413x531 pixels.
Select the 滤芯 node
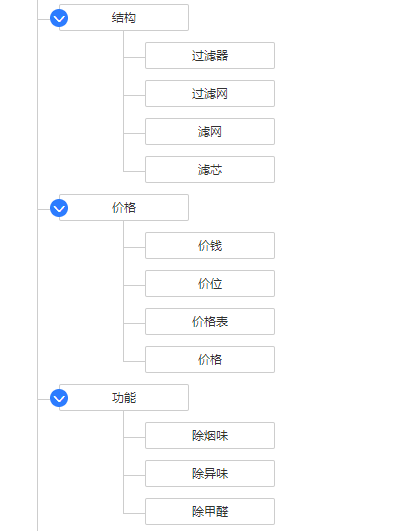210,170
